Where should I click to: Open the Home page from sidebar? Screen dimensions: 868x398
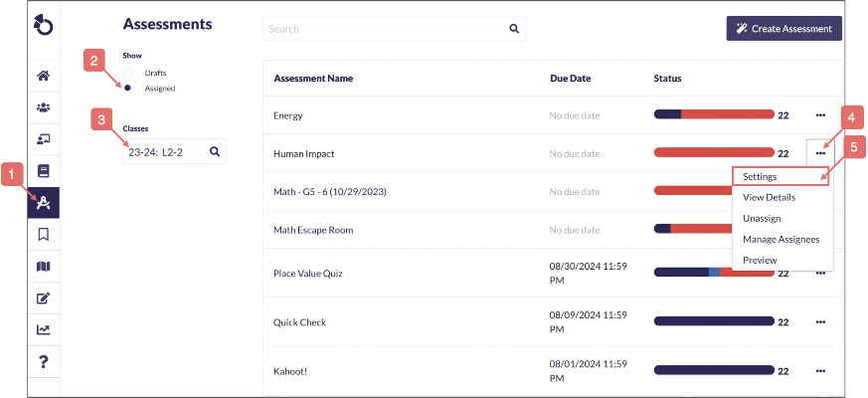[43, 76]
